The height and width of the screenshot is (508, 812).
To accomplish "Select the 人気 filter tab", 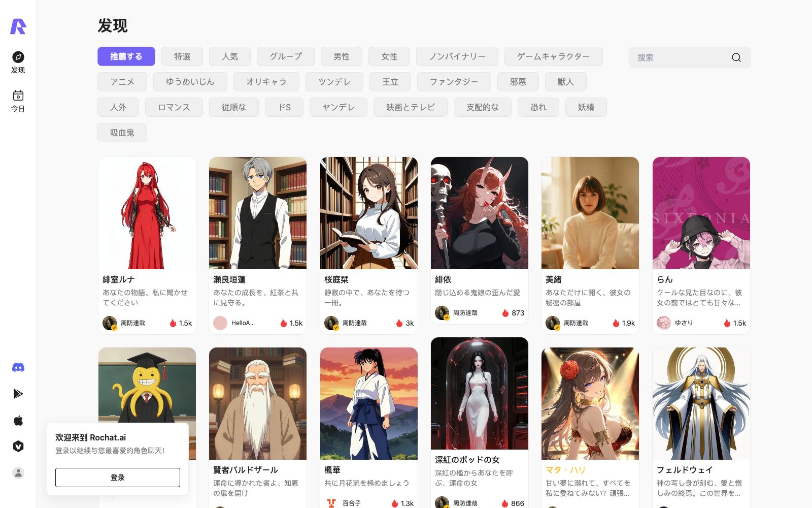I will (x=230, y=56).
